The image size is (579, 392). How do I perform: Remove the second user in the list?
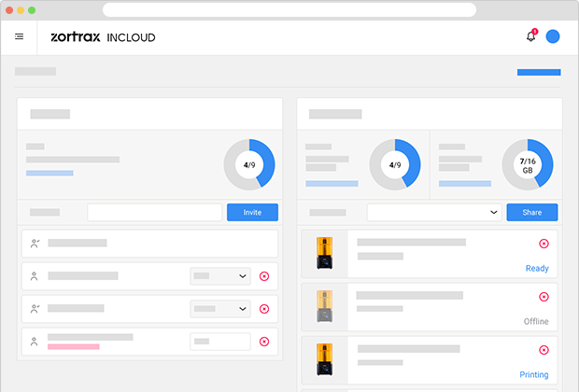click(x=264, y=276)
